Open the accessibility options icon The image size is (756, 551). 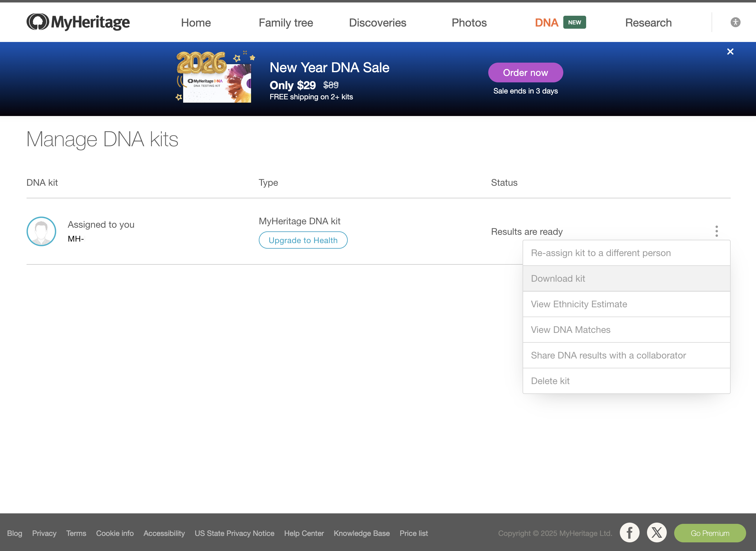(x=735, y=22)
